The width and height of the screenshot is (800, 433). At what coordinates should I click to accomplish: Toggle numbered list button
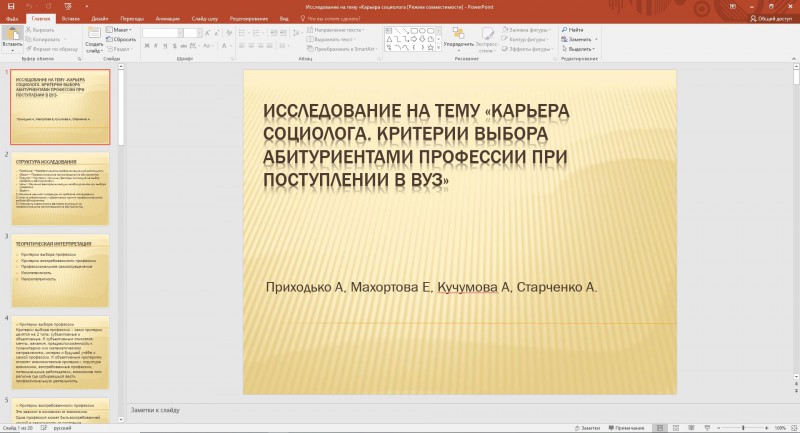[x=258, y=33]
